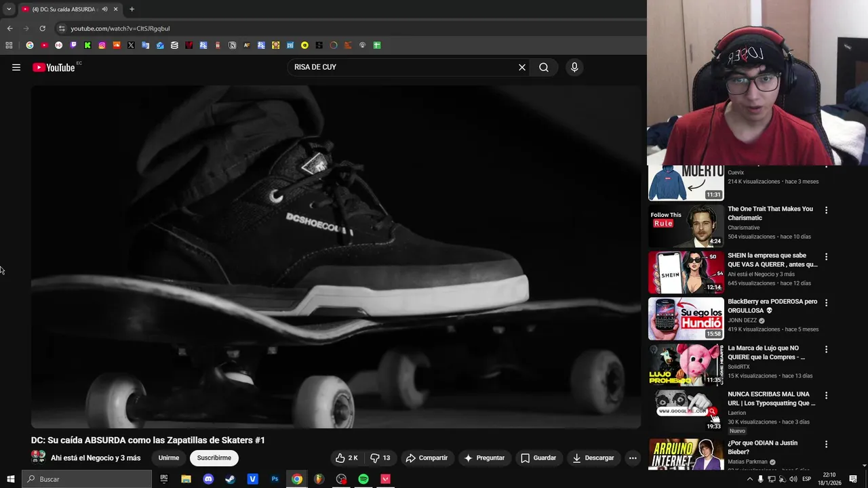Open options menu for BlackBerry video
The height and width of the screenshot is (488, 868).
click(x=826, y=303)
